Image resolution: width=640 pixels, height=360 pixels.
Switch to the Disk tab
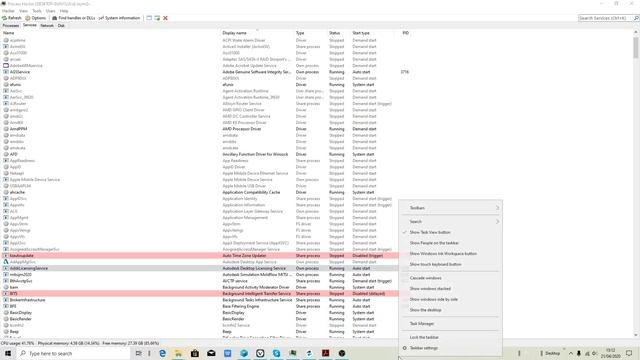pos(61,25)
